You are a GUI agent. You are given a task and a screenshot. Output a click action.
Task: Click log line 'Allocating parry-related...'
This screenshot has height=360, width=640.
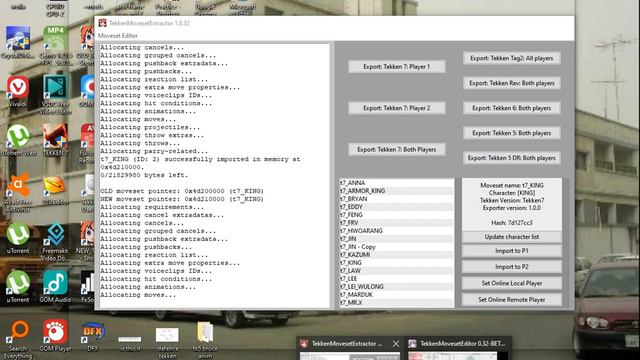pos(154,151)
